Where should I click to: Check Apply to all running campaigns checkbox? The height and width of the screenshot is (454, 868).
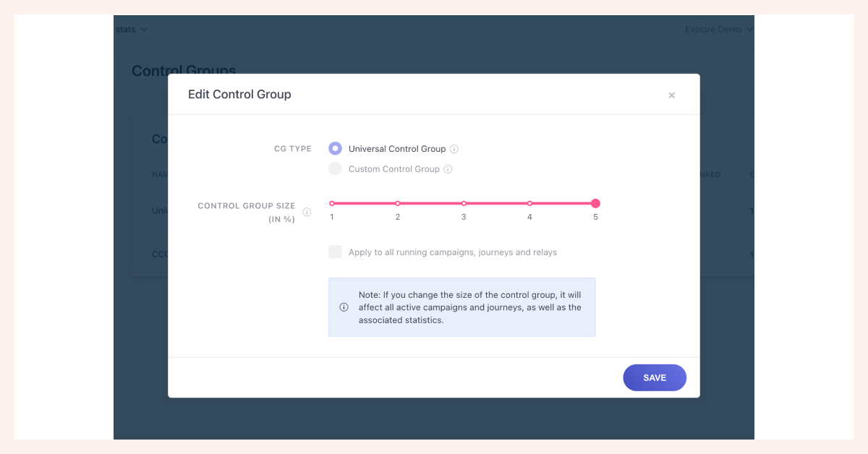[x=335, y=252]
